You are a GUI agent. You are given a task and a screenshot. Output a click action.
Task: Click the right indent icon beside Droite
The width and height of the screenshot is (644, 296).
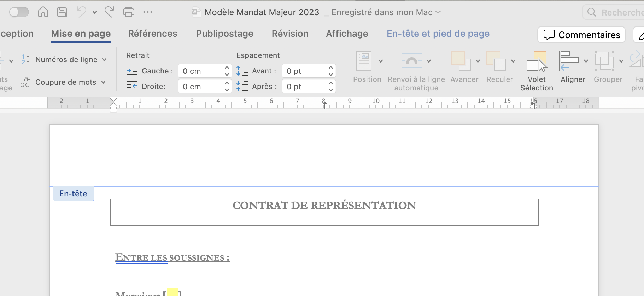click(x=132, y=86)
